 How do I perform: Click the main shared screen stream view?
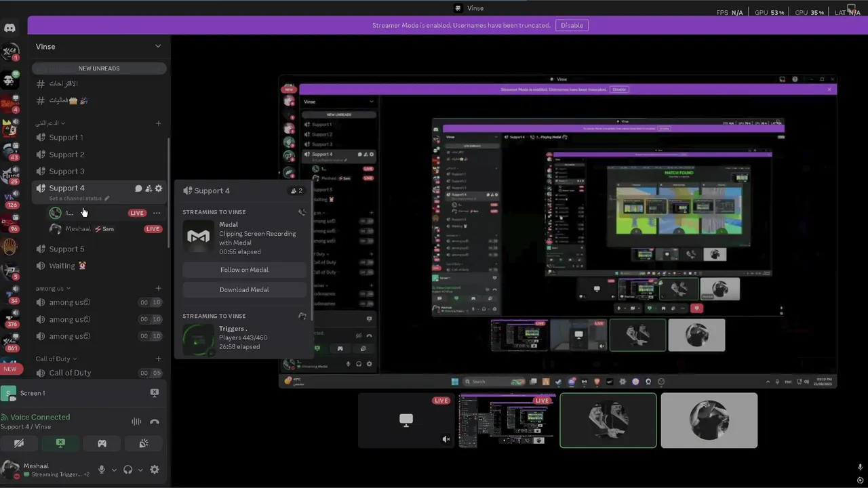coord(558,232)
